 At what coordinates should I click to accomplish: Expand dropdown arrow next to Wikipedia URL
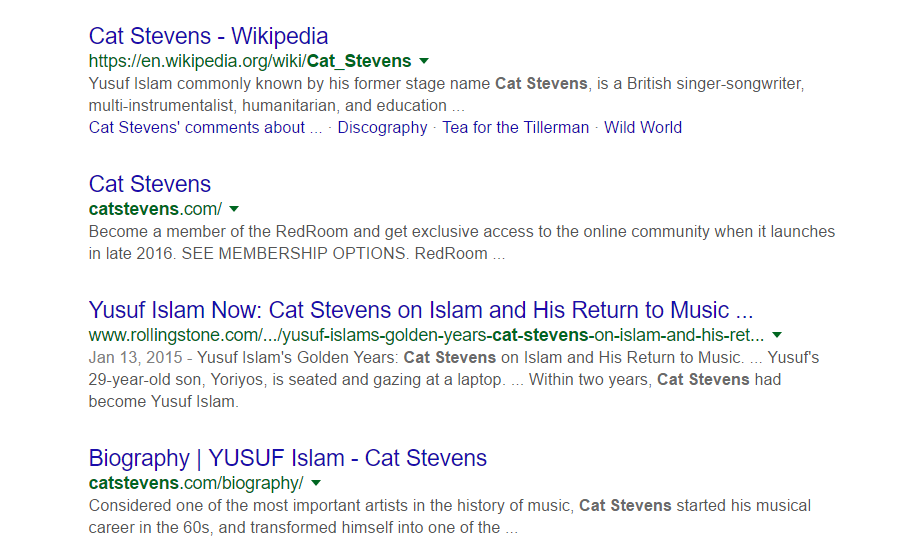point(424,61)
